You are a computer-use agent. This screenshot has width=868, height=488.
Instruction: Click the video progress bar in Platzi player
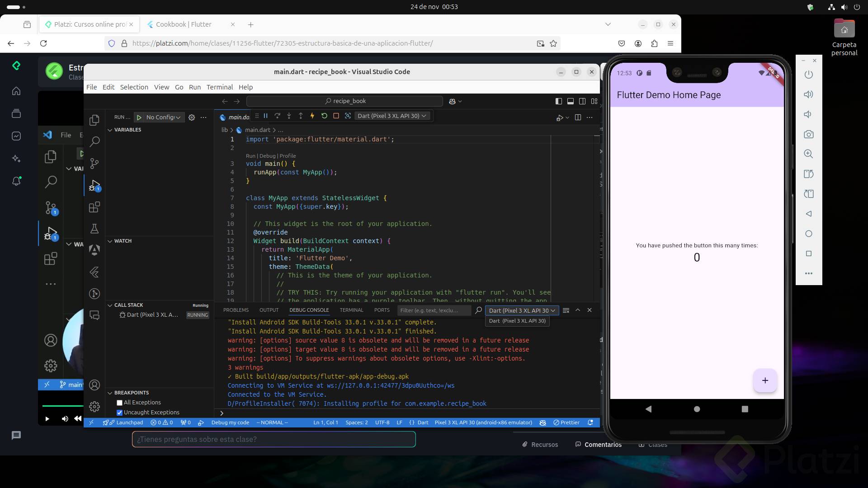pyautogui.click(x=63, y=405)
